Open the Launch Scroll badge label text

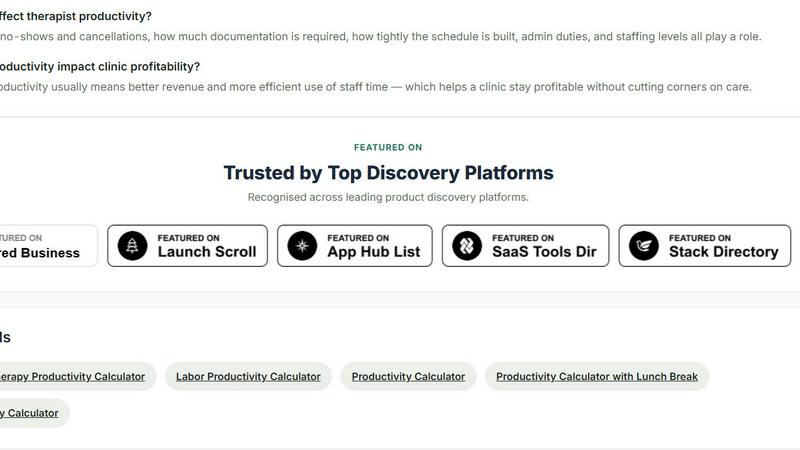click(207, 252)
